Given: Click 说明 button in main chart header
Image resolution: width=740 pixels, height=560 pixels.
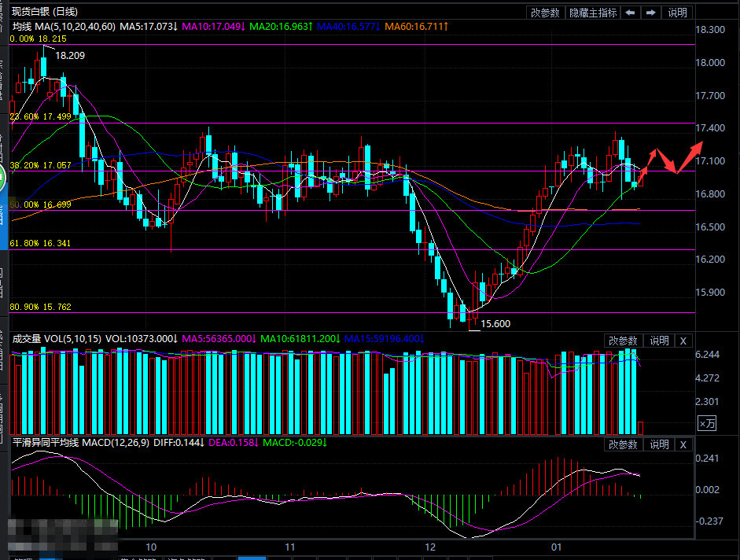Looking at the screenshot, I should 677,13.
